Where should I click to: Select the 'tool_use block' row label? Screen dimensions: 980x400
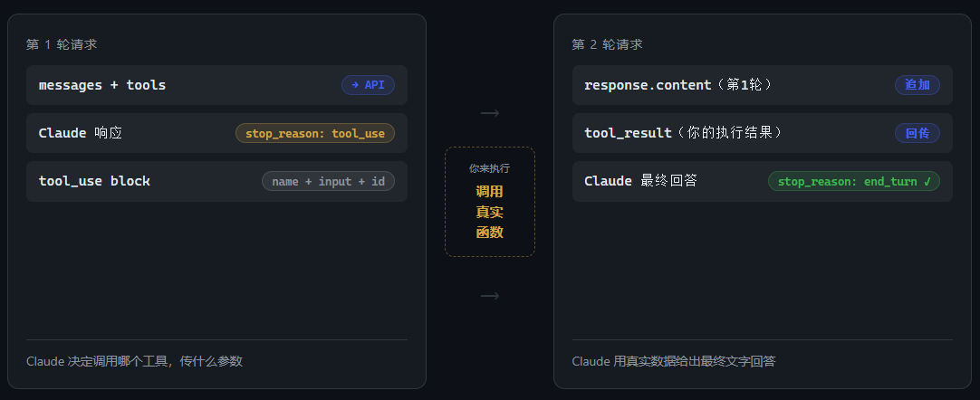94,181
